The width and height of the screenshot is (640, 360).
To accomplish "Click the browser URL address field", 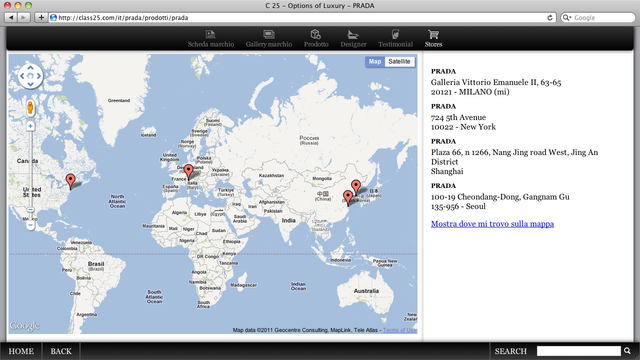I will [x=302, y=18].
